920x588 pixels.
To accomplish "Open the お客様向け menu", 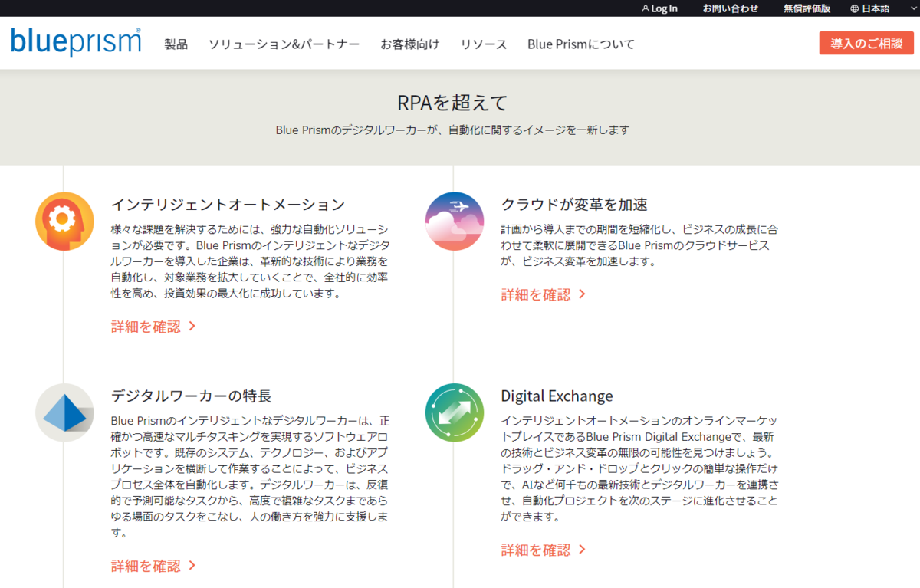I will pos(410,44).
